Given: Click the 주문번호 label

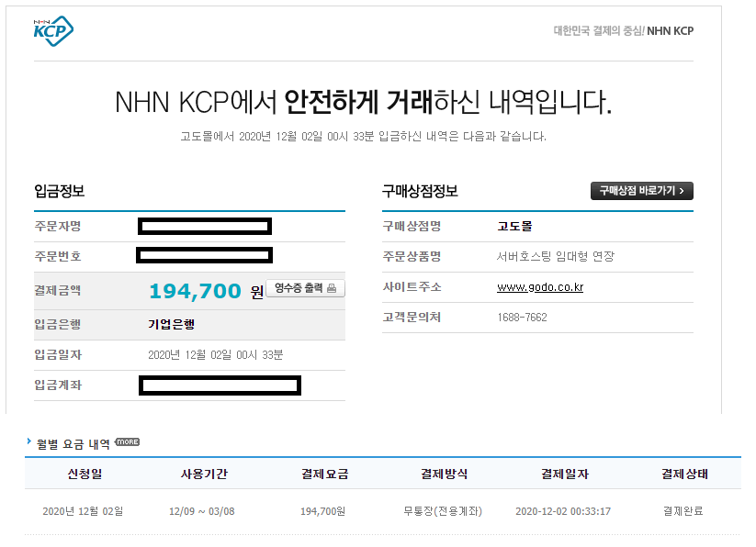Looking at the screenshot, I should tap(57, 256).
